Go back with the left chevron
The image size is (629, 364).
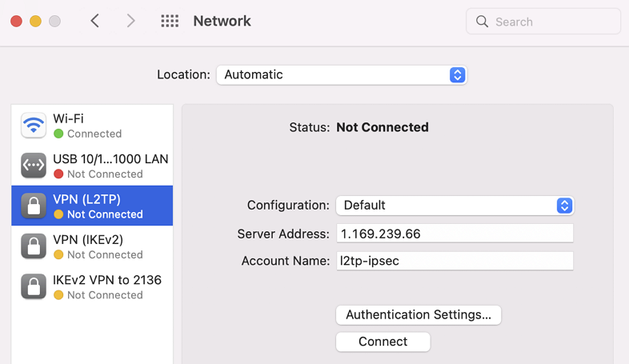[x=95, y=22]
